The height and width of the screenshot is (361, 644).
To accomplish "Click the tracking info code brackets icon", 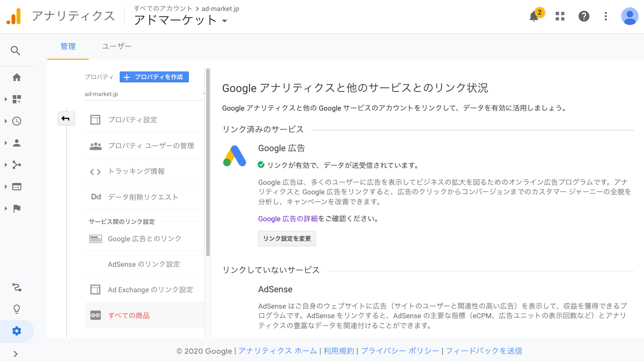I will (95, 172).
